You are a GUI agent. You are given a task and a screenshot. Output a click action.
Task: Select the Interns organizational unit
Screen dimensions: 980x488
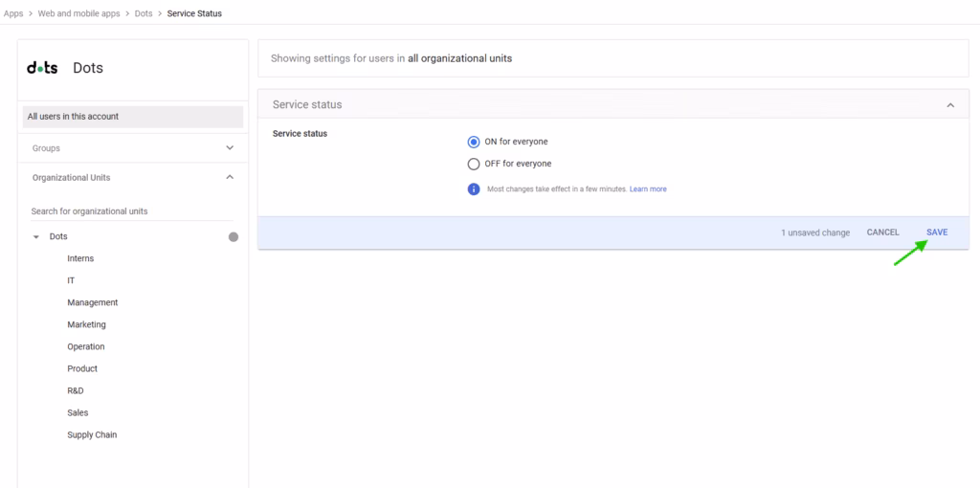coord(80,258)
